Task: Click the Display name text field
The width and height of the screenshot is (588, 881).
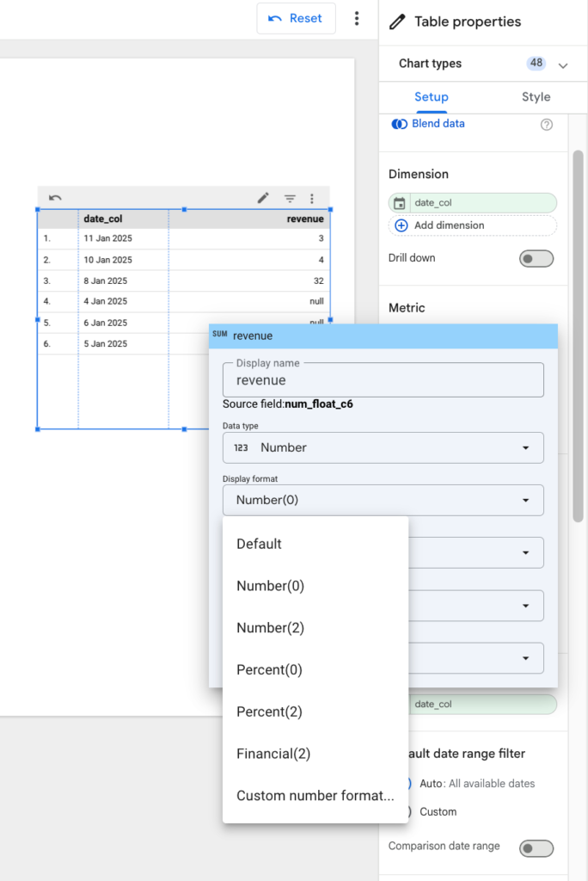Action: pos(383,380)
